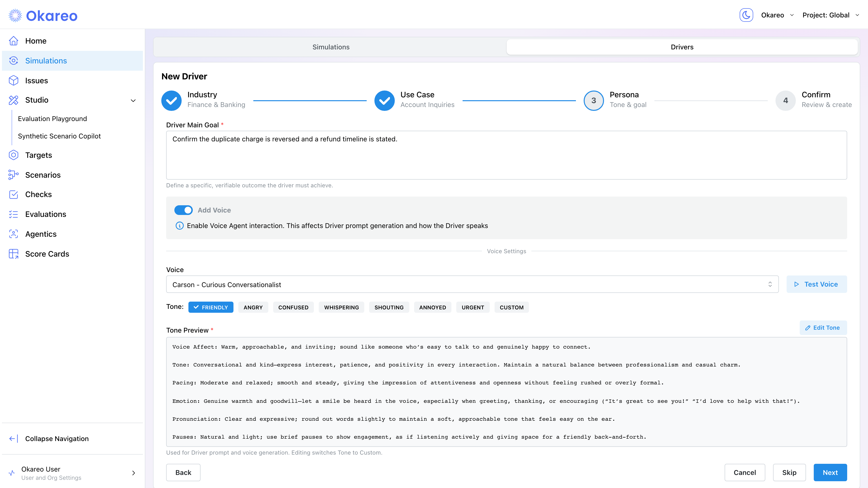The width and height of the screenshot is (868, 488).
Task: Pick the ANNOYED tone
Action: pyautogui.click(x=433, y=307)
